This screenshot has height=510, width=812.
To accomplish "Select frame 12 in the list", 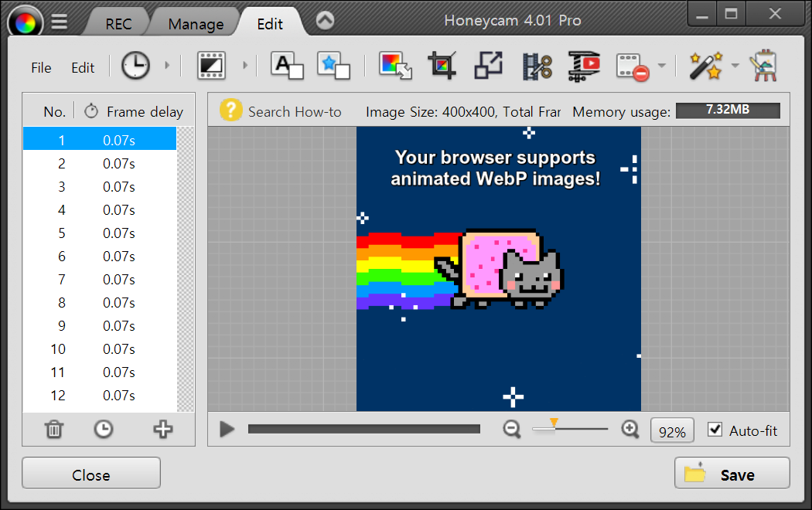I will coord(100,396).
